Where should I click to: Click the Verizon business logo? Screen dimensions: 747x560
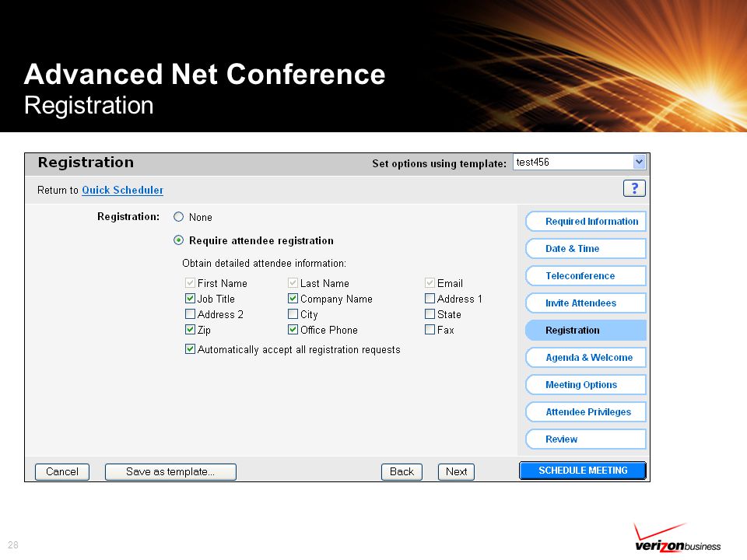[x=678, y=538]
